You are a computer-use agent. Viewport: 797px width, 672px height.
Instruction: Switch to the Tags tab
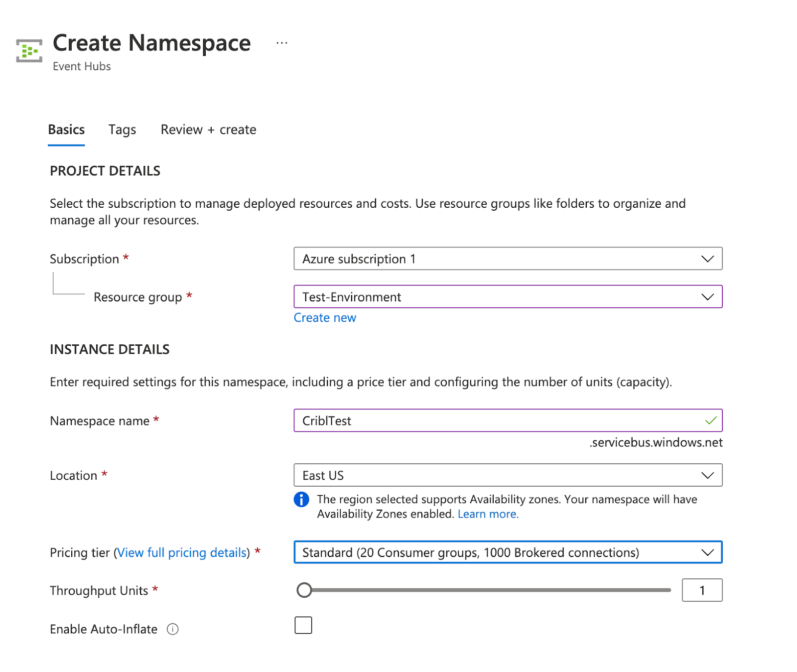pyautogui.click(x=122, y=130)
